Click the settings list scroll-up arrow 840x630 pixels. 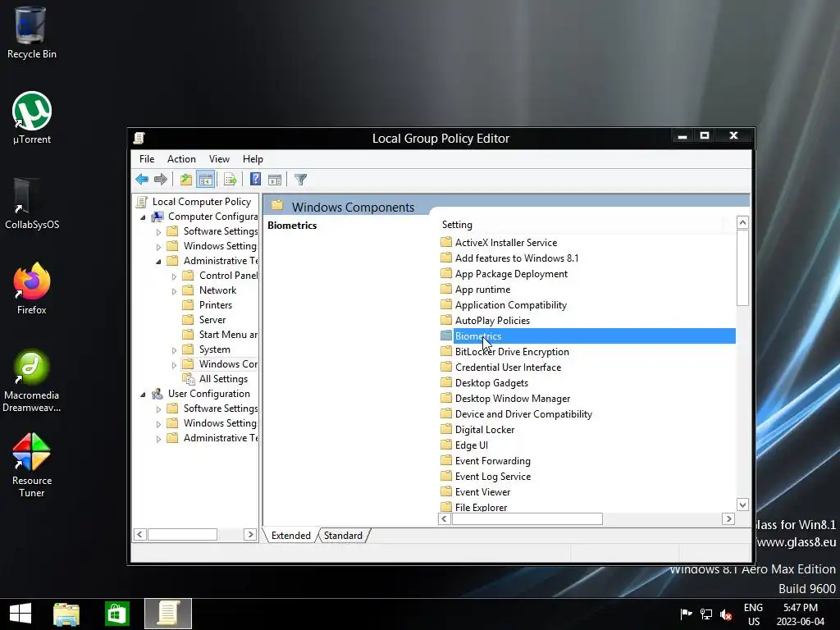[x=742, y=222]
